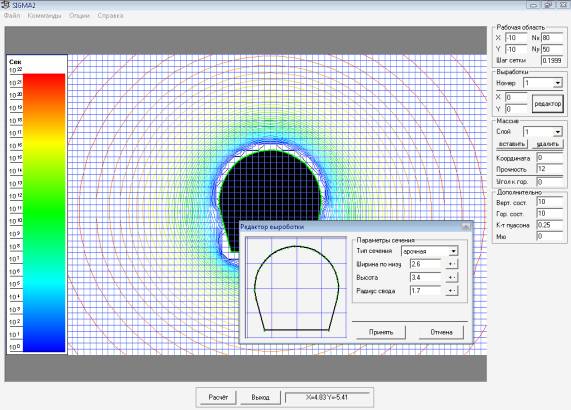Image resolution: width=571 pixels, height=410 pixels.
Task: Click the Принять button
Action: [x=381, y=332]
